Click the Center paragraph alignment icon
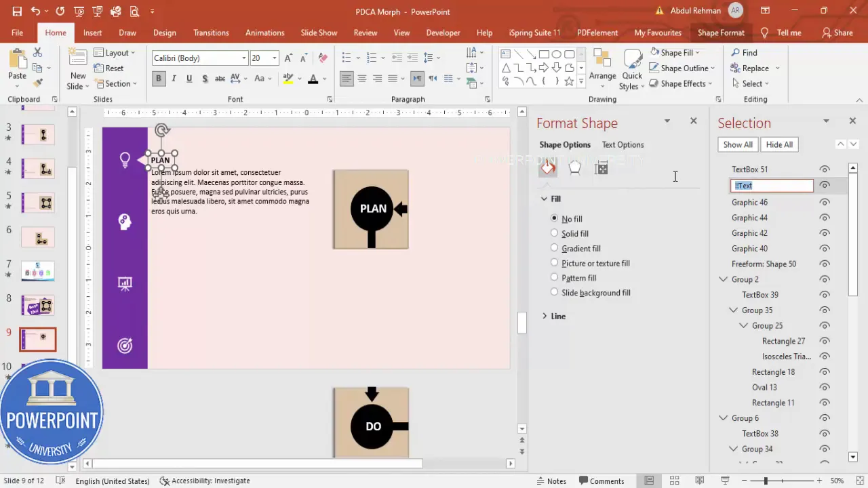Screen dimensions: 868x488 coord(362,79)
